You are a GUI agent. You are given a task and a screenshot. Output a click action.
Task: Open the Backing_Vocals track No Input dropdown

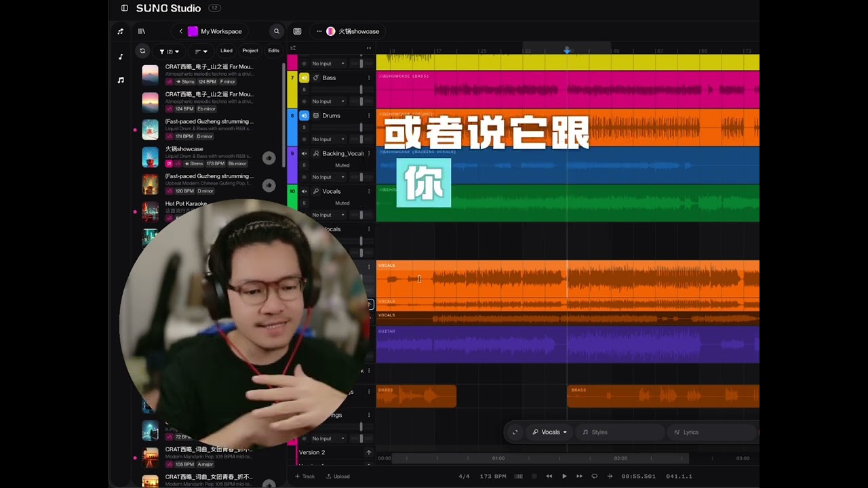[328, 178]
